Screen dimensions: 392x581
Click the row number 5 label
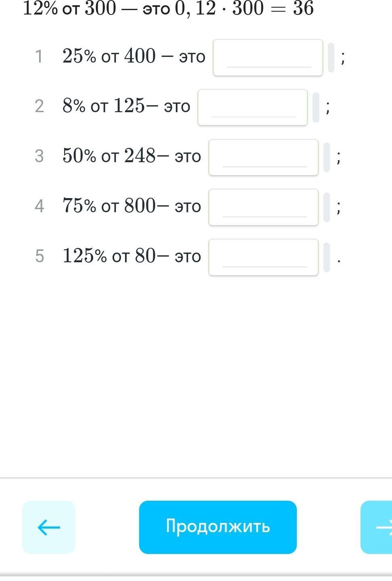coord(39,256)
